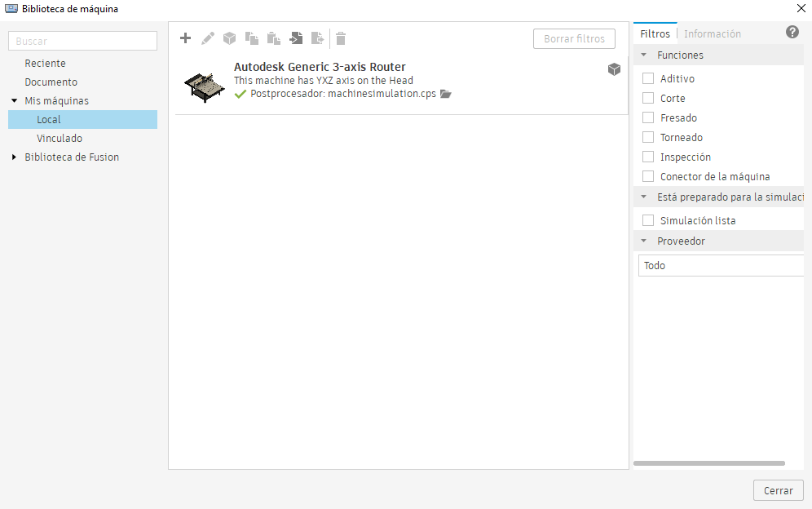Click the pencil icon to edit the machine
The width and height of the screenshot is (812, 509).
point(208,38)
